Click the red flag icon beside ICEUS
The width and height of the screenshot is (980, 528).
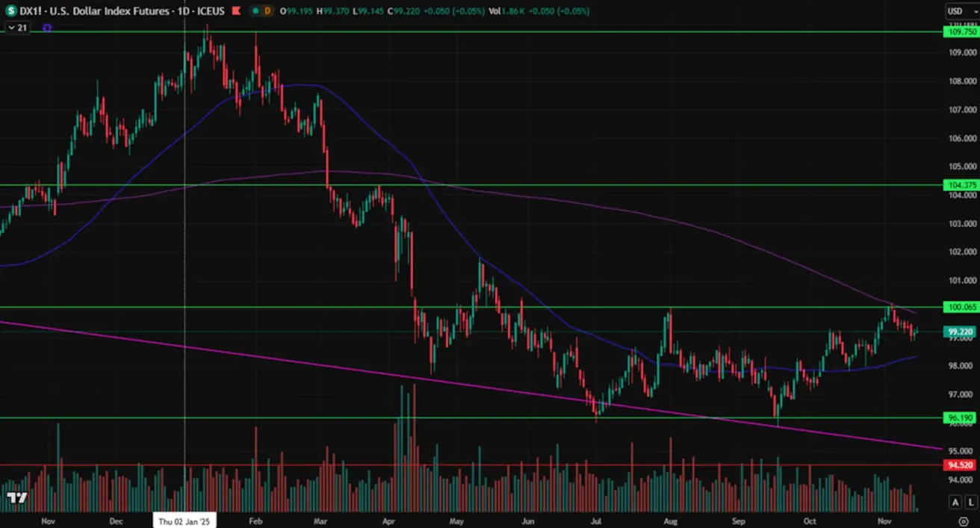[x=236, y=11]
